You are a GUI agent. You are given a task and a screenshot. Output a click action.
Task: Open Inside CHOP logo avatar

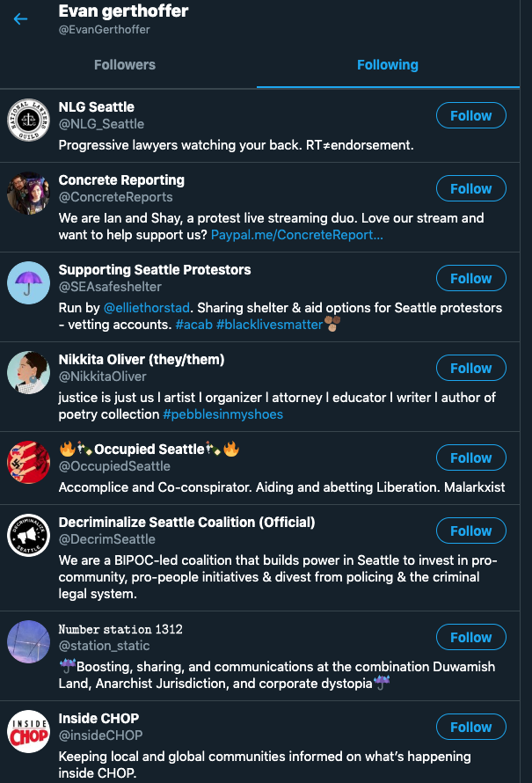[x=28, y=732]
